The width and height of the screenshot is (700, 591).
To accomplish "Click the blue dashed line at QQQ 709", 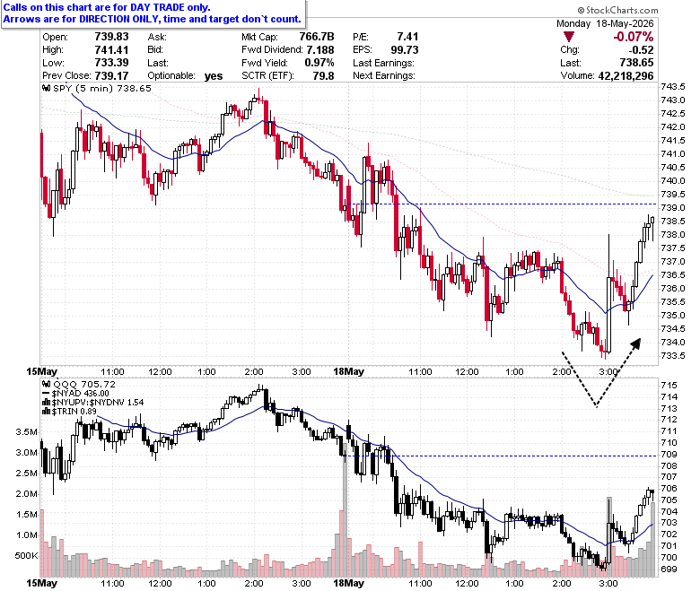I will pyautogui.click(x=502, y=456).
